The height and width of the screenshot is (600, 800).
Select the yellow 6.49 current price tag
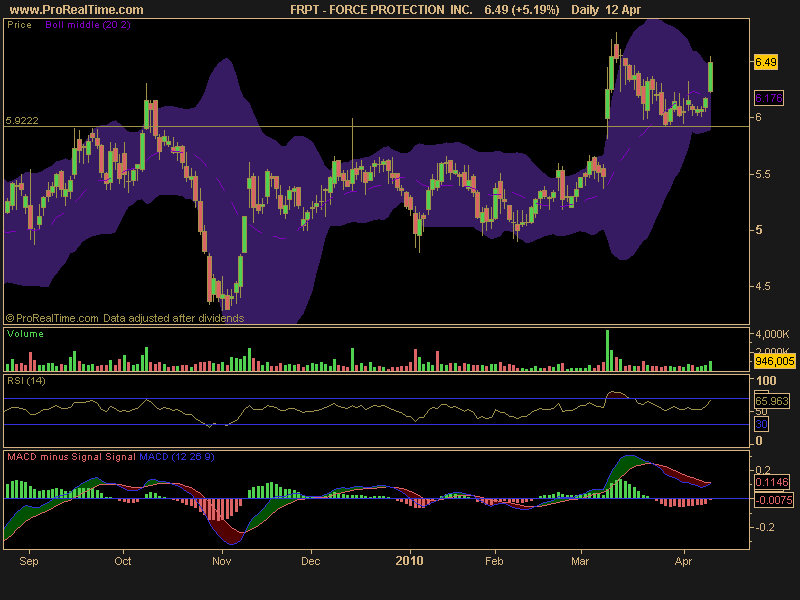(766, 62)
